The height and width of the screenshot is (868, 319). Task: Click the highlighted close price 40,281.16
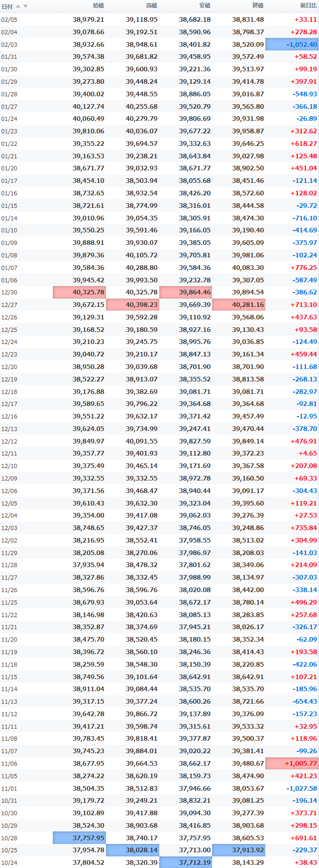(239, 305)
